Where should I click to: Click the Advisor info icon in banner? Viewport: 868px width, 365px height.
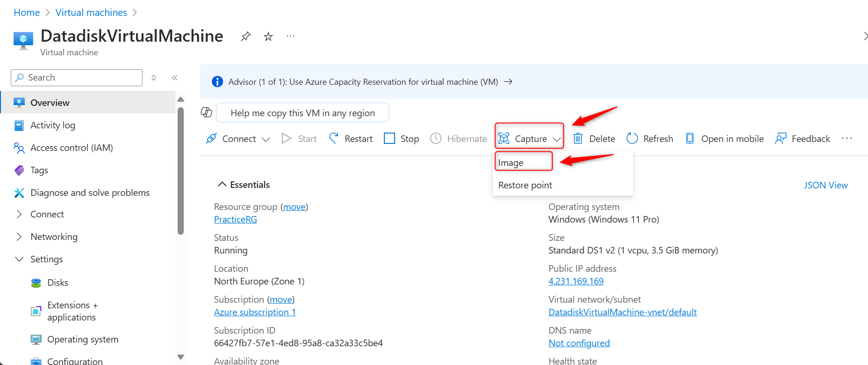217,82
